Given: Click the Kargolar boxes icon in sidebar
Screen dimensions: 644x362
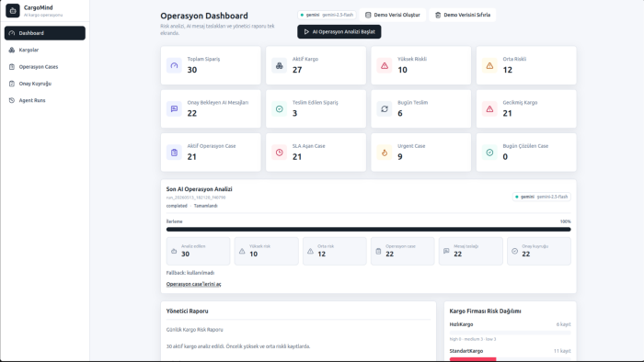Looking at the screenshot, I should 12,50.
